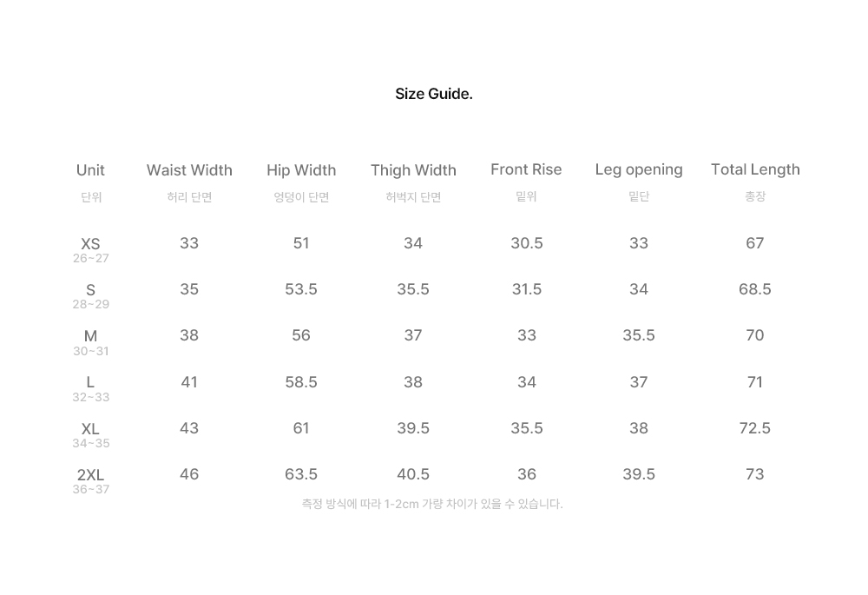The width and height of the screenshot is (868, 595).
Task: Click the Unit column header
Action: 91,170
